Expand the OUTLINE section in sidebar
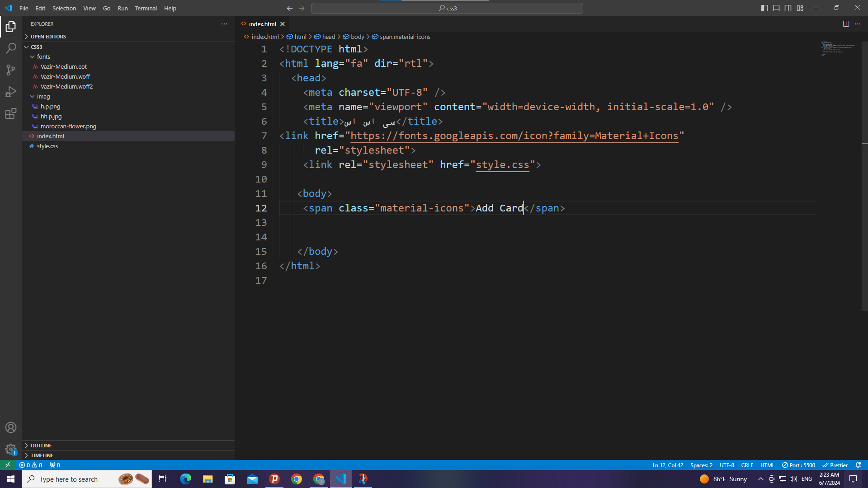Viewport: 868px width, 488px height. click(x=42, y=445)
